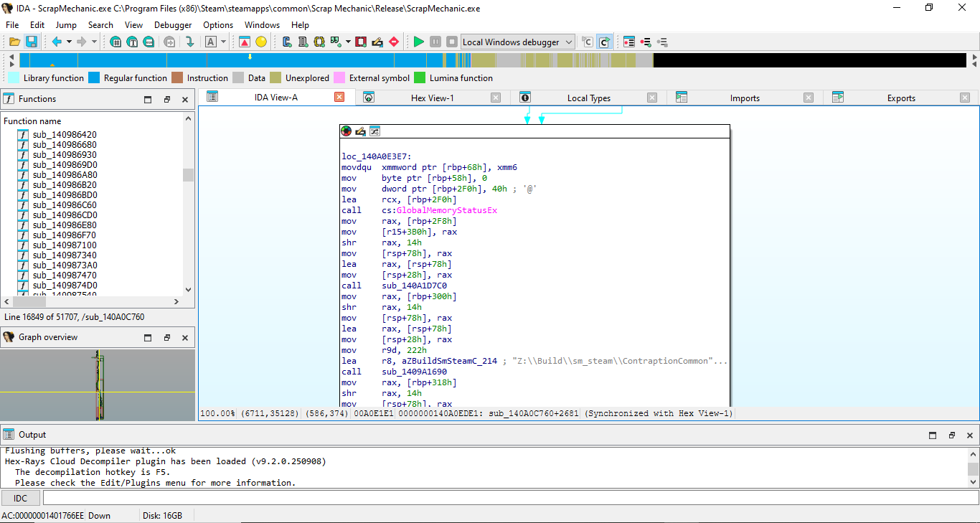Click the GlobalMemoryStatusEx call in disassembly
980x523 pixels.
(447, 210)
